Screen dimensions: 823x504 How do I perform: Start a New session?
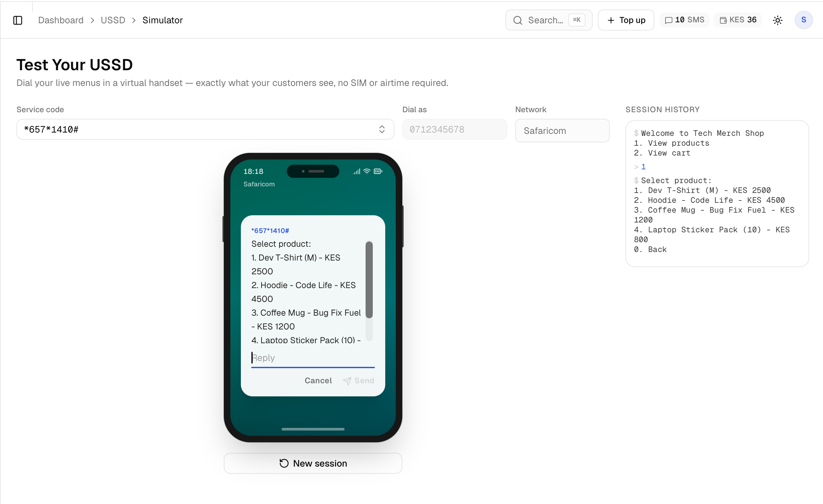point(313,463)
